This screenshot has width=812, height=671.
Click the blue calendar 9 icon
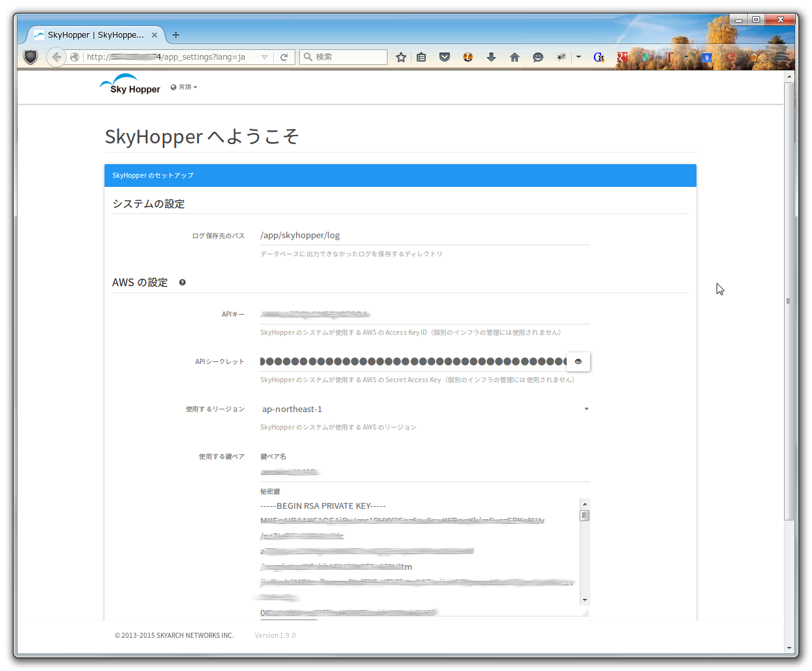[707, 57]
